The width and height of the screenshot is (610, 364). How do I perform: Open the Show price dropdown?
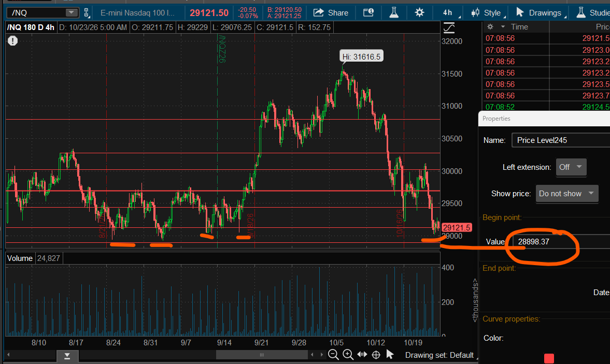[567, 194]
